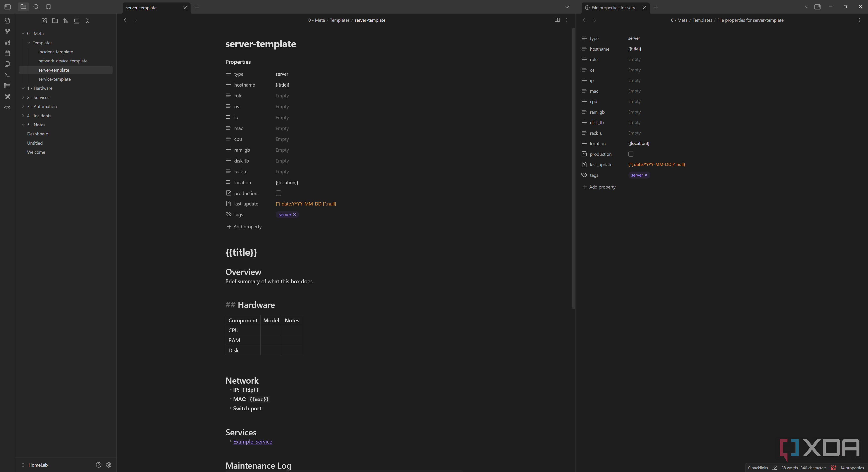The height and width of the screenshot is (472, 868).
Task: Toggle production checkbox in the note properties
Action: (278, 193)
